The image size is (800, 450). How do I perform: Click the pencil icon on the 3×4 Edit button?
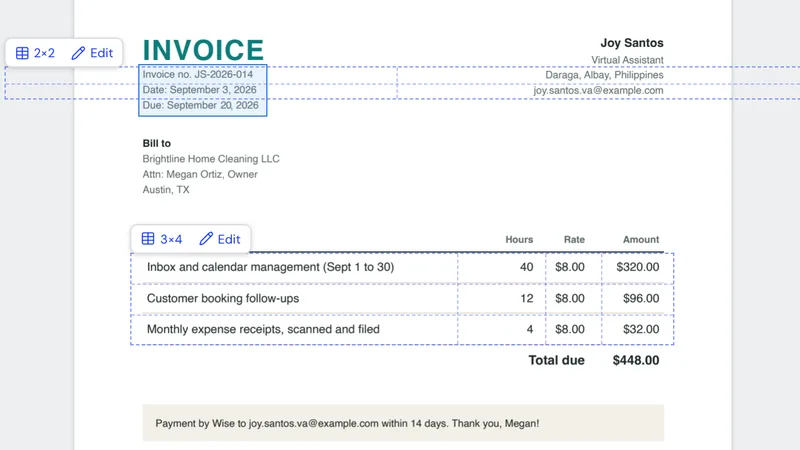206,239
